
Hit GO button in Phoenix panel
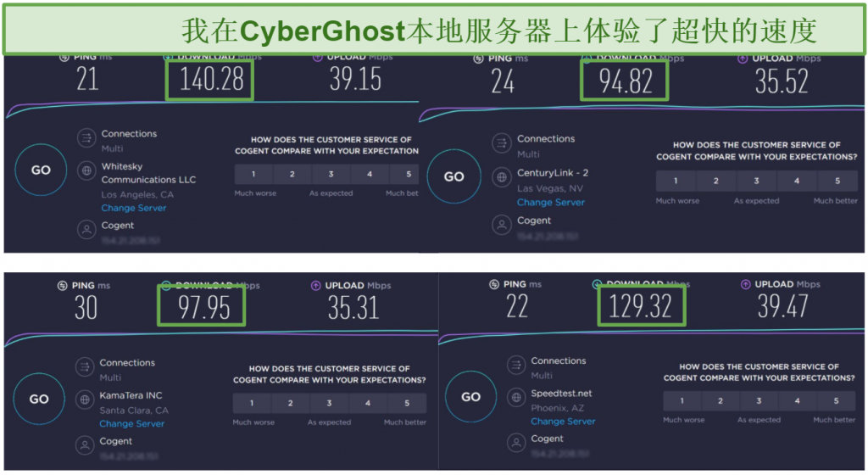(x=471, y=397)
